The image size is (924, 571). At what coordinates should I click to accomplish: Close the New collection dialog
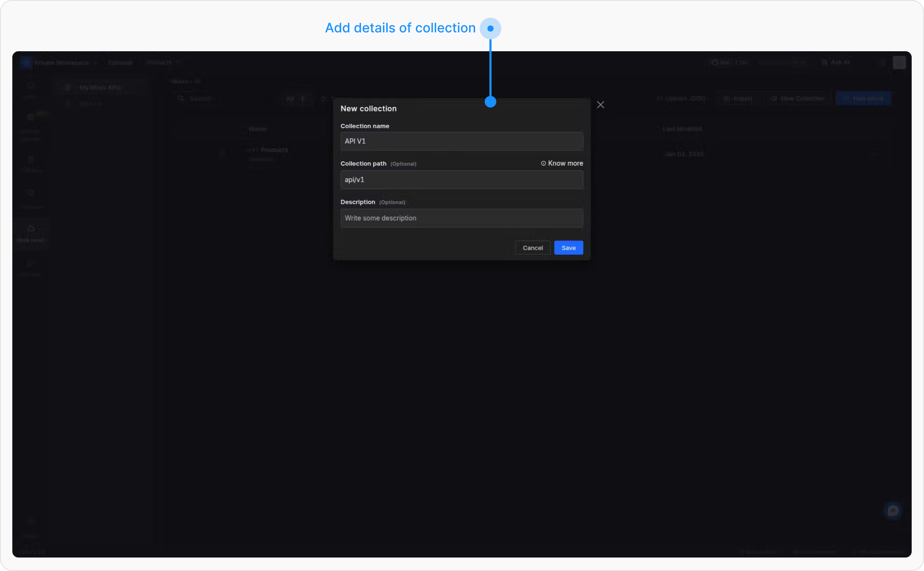[600, 105]
